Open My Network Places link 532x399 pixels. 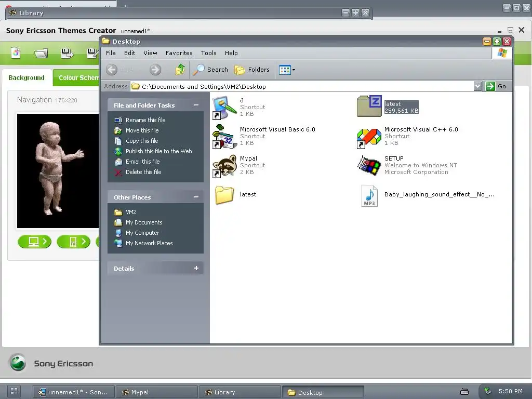[149, 243]
